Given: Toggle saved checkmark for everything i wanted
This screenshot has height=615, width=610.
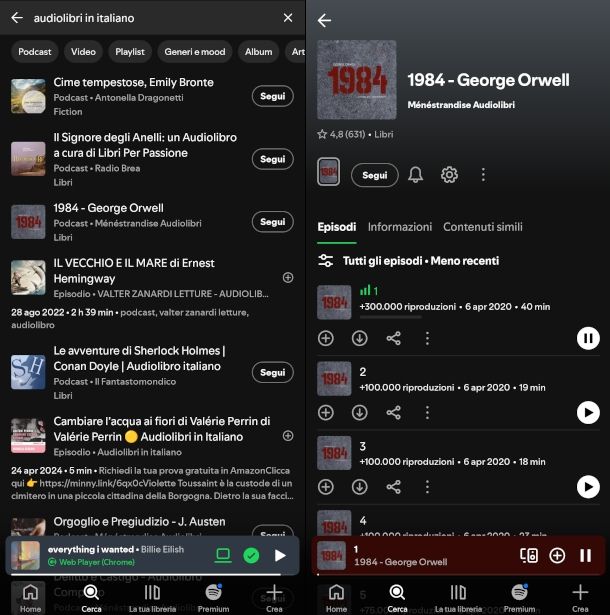Looking at the screenshot, I should (251, 555).
